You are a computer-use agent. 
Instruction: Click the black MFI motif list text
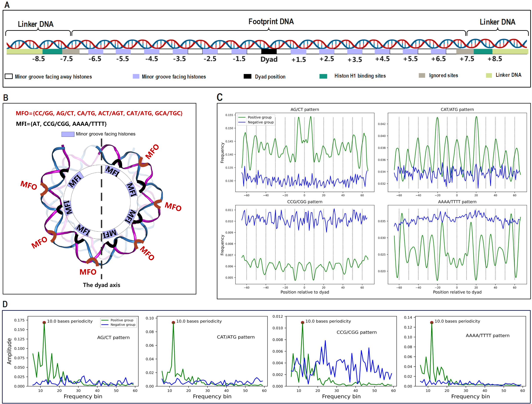tap(61, 124)
